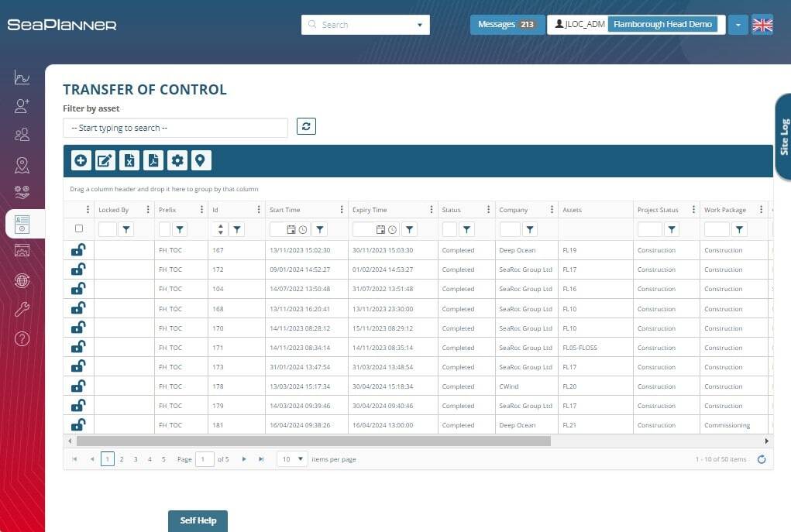This screenshot has height=532, width=791.
Task: Refresh the asset filter
Action: pyautogui.click(x=306, y=126)
